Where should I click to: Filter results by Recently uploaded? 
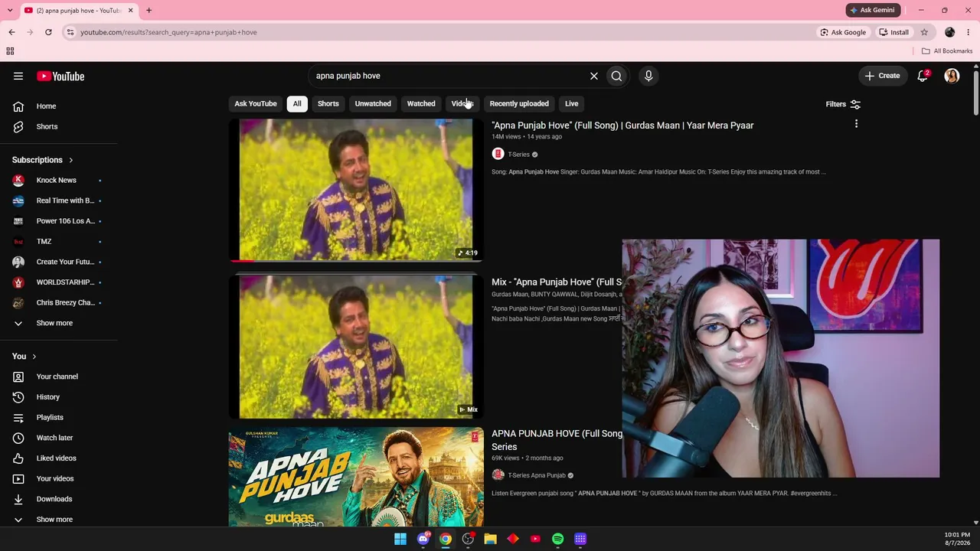click(x=519, y=103)
